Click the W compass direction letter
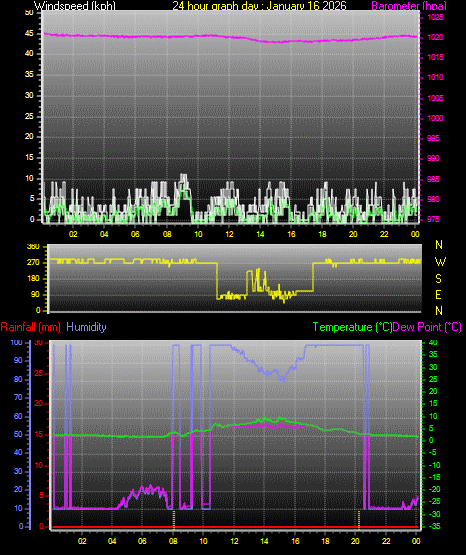 pyautogui.click(x=440, y=262)
